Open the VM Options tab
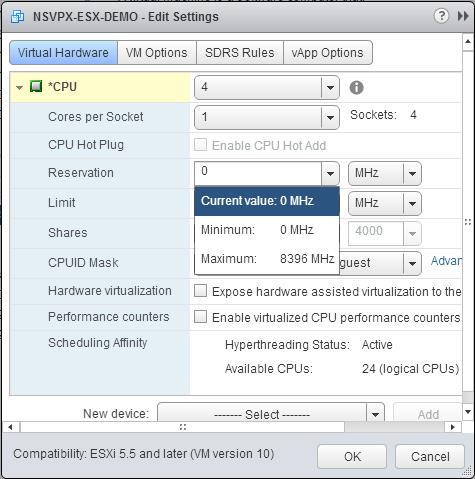475x479 pixels. click(x=157, y=53)
